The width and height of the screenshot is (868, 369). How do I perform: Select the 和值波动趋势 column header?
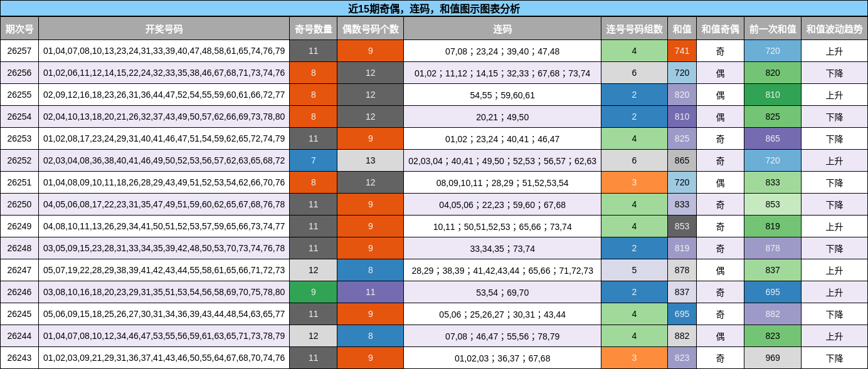[835, 29]
